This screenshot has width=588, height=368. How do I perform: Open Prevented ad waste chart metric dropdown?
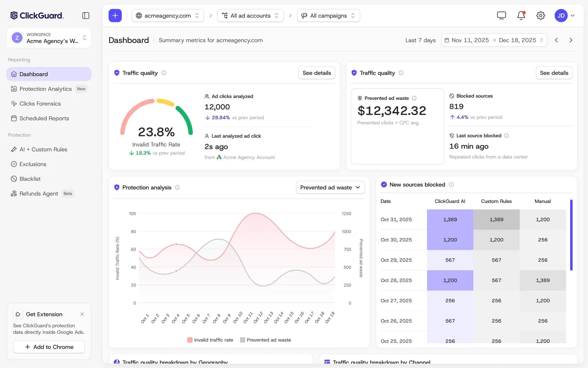click(x=330, y=187)
